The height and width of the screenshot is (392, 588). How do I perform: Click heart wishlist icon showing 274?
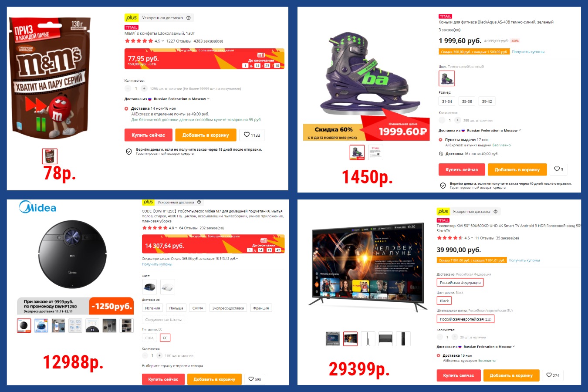click(x=553, y=375)
